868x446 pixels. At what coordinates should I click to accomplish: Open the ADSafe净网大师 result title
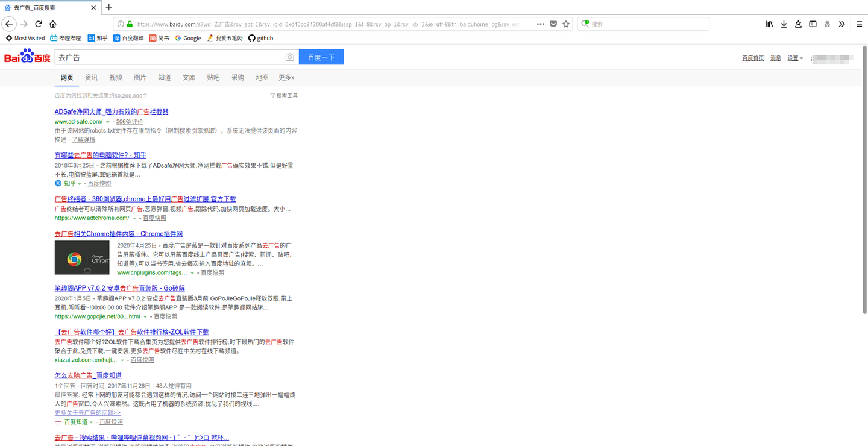[x=112, y=112]
